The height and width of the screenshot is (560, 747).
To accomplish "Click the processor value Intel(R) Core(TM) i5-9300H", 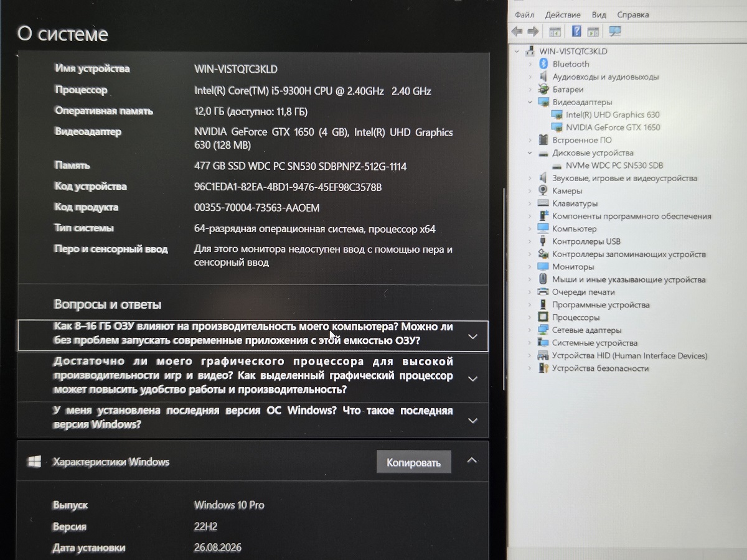I will (x=312, y=91).
